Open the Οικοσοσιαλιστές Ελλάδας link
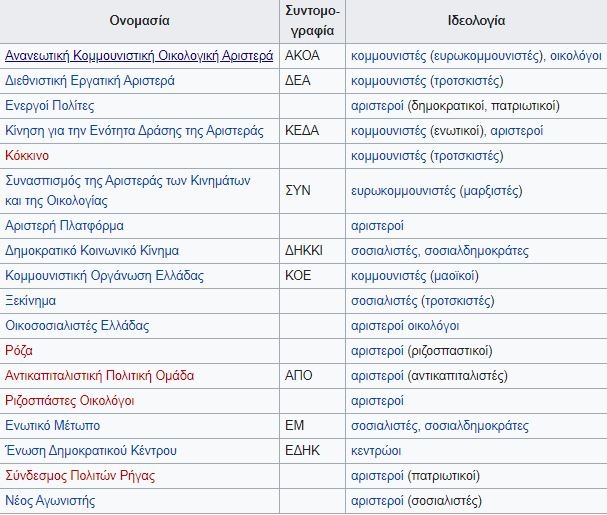Viewport: 607px width, 515px height. [x=77, y=325]
